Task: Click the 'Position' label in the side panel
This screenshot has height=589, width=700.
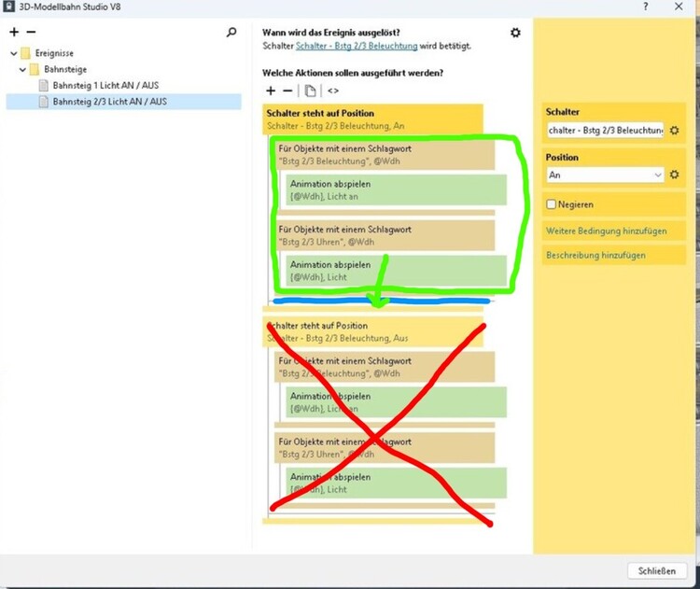Action: (x=562, y=157)
